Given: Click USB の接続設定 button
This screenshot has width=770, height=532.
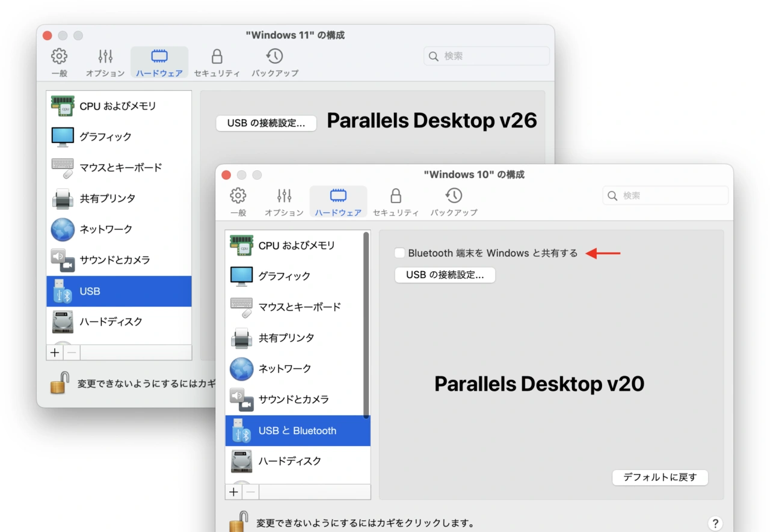Looking at the screenshot, I should (x=445, y=275).
